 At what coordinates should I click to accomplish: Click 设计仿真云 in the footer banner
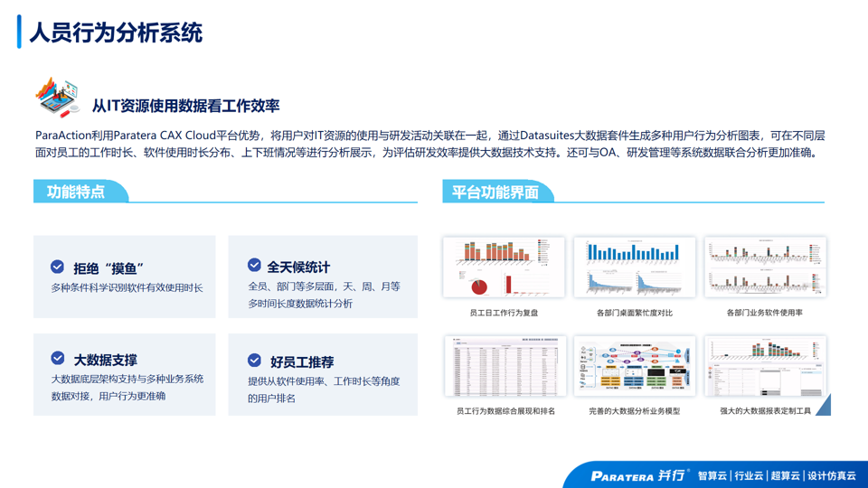[832, 476]
